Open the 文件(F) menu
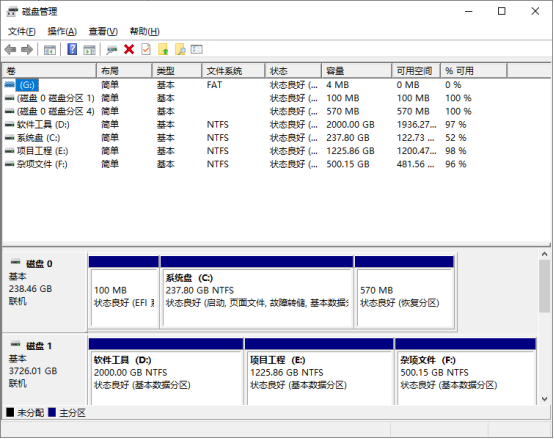554x439 pixels. coord(22,31)
